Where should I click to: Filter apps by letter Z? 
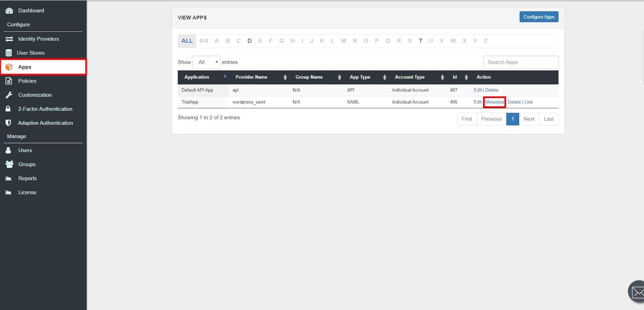click(x=485, y=41)
